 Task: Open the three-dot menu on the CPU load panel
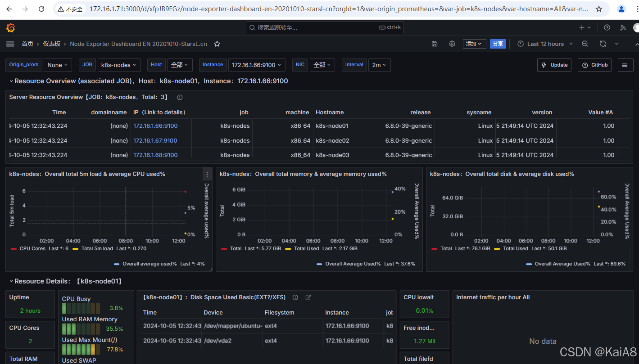tap(207, 174)
